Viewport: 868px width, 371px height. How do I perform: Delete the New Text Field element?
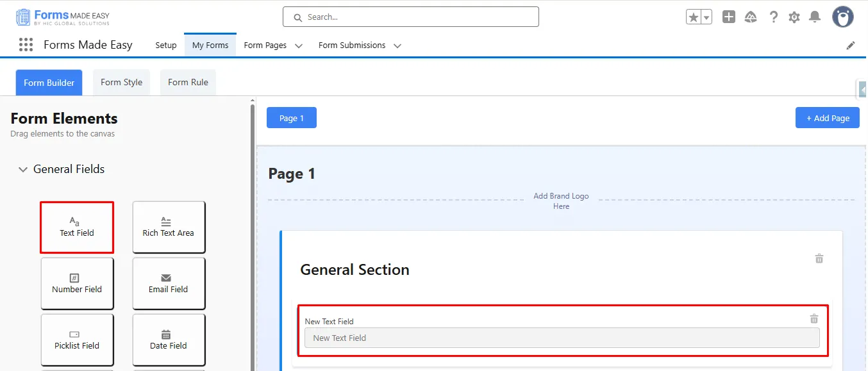pyautogui.click(x=814, y=318)
